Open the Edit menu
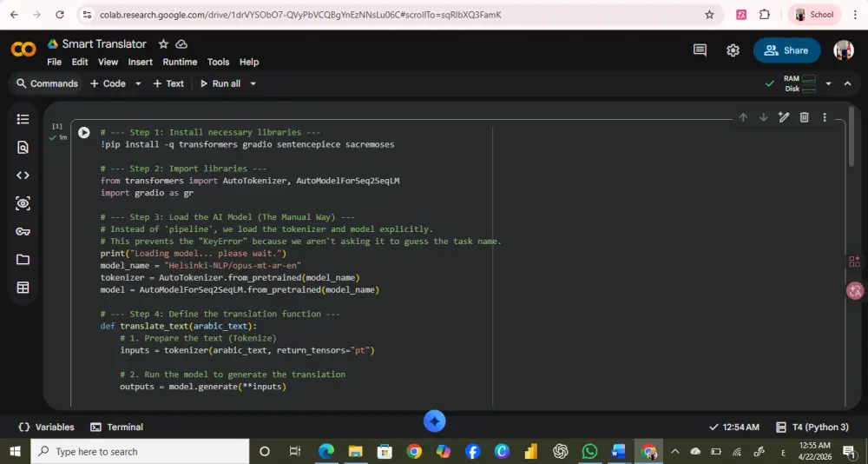The image size is (868, 464). pos(80,62)
